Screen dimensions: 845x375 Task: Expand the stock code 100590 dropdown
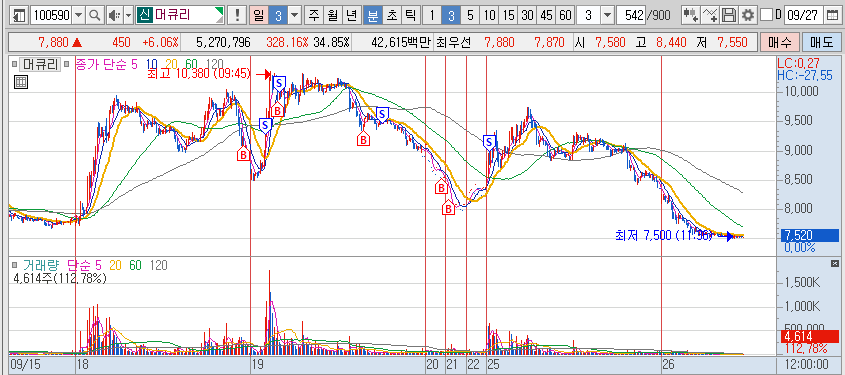pos(78,16)
